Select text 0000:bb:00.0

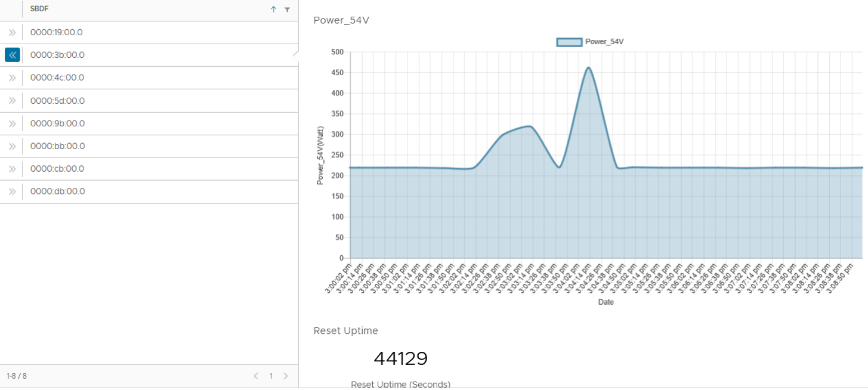click(x=57, y=146)
